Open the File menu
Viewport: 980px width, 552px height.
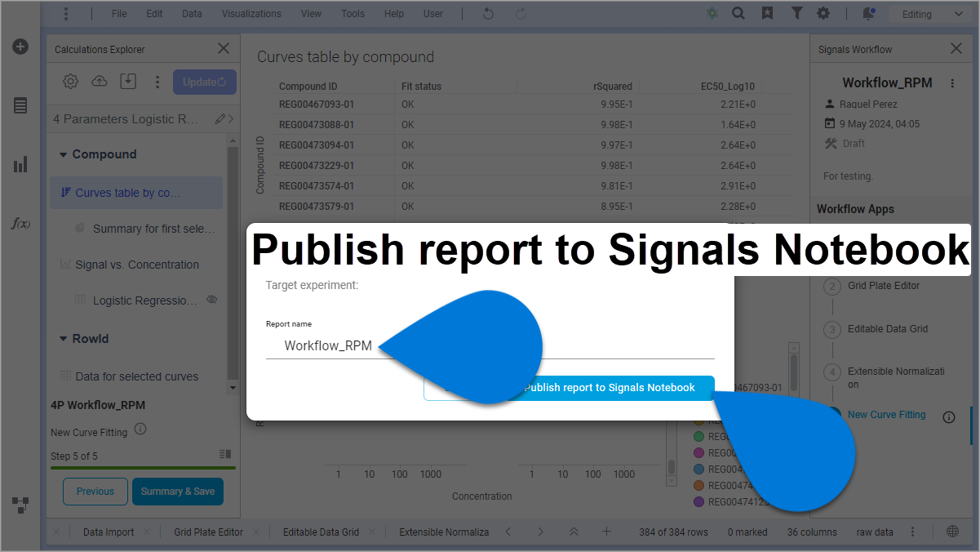click(119, 14)
